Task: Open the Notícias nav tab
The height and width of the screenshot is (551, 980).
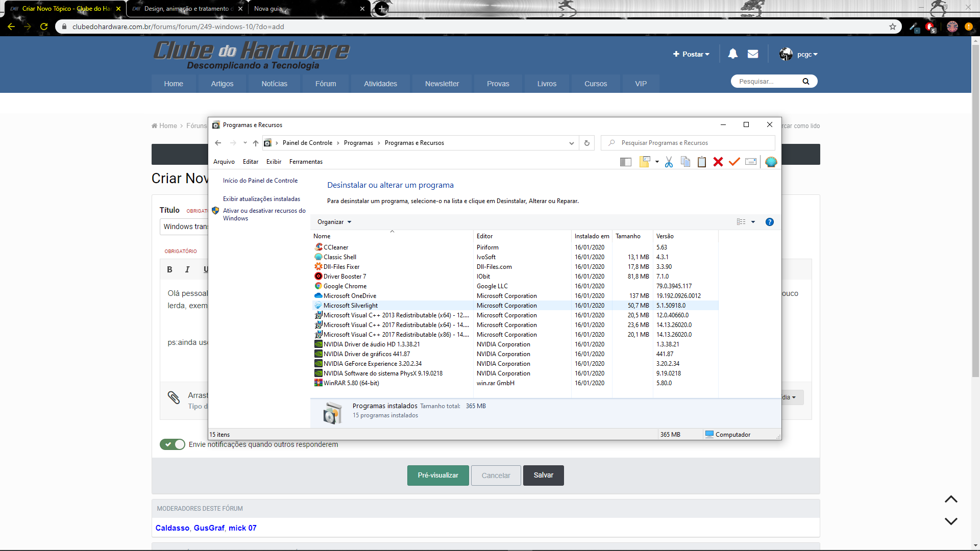Action: point(274,84)
